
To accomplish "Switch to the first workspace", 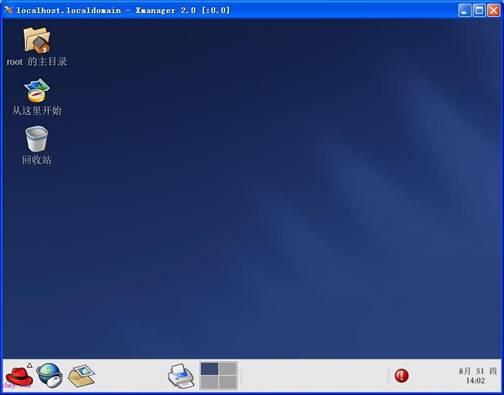I will (x=209, y=369).
